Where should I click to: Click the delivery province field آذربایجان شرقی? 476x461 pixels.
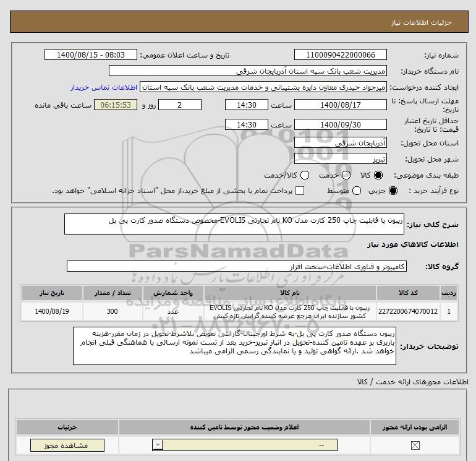340,142
